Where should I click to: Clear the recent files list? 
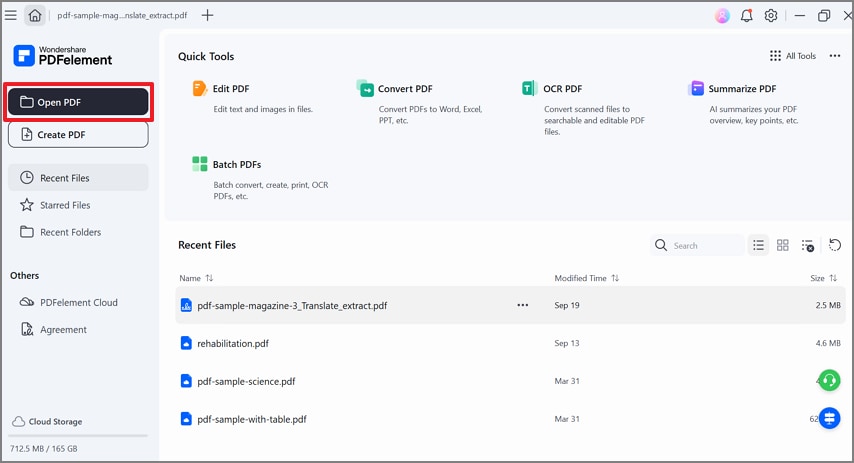(x=808, y=245)
